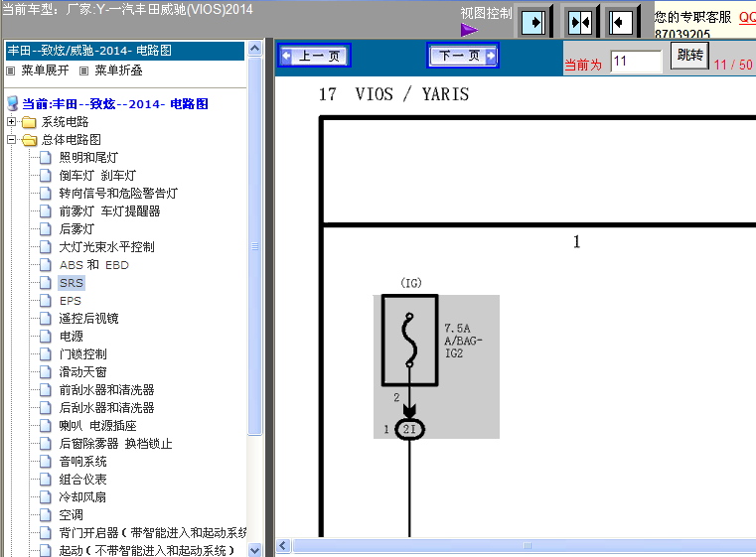This screenshot has width=756, height=557.
Task: Open the 大灯光束水平控制 diagram
Action: (x=106, y=246)
